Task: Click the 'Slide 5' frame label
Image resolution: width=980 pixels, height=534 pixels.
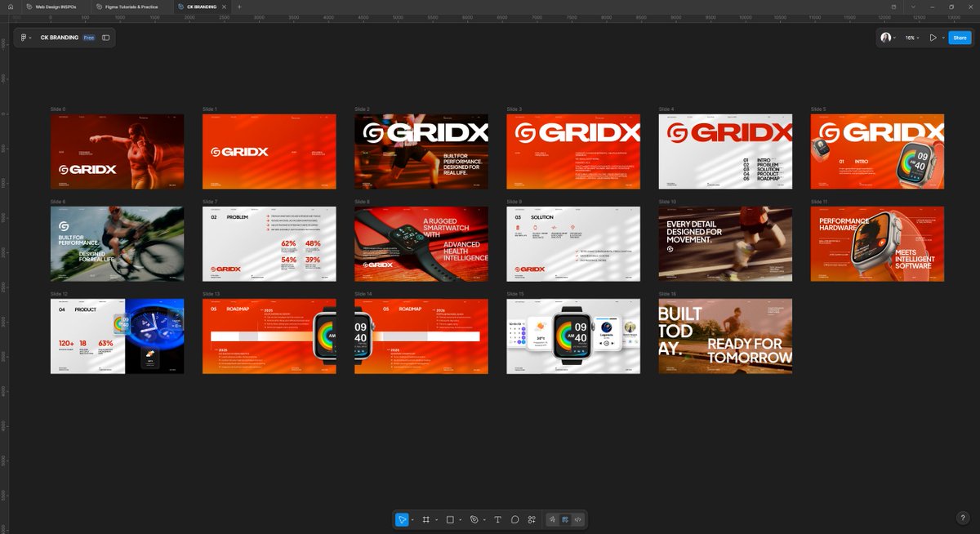Action: pos(818,109)
